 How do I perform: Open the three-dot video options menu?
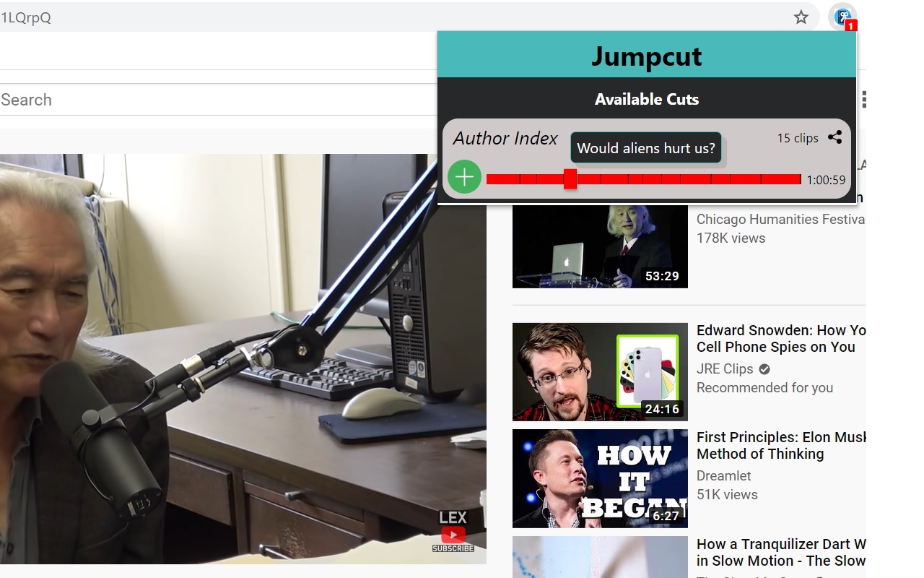[x=863, y=99]
